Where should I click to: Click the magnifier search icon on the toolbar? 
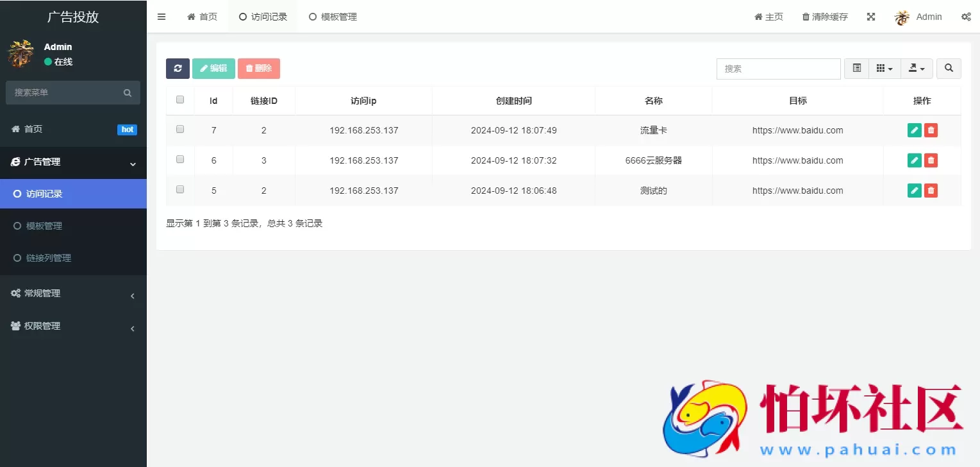point(949,68)
